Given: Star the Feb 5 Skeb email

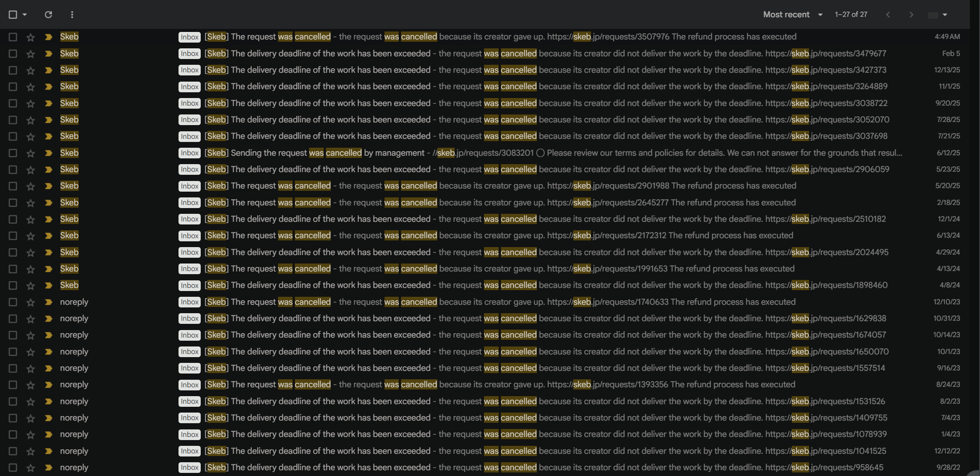Looking at the screenshot, I should coord(31,54).
